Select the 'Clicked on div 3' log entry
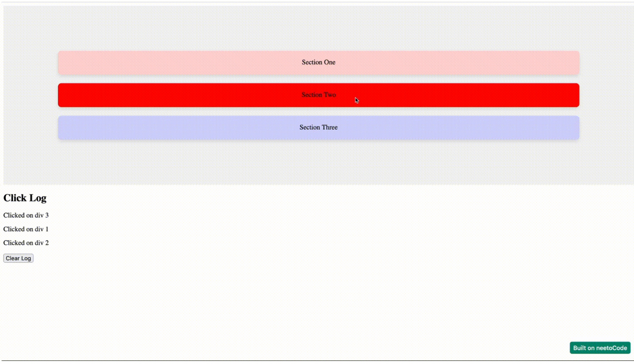Screen dimensions: 634x364 tap(26, 216)
